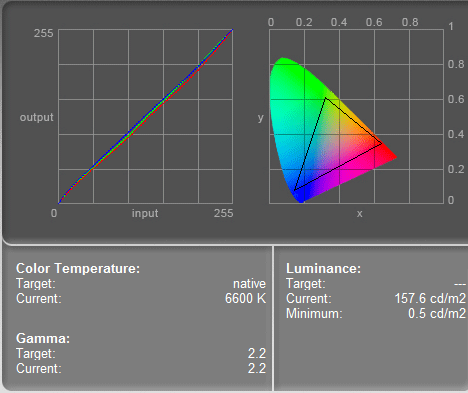This screenshot has width=468, height=393.
Task: Select the color temperature target value 'native'
Action: click(x=249, y=284)
